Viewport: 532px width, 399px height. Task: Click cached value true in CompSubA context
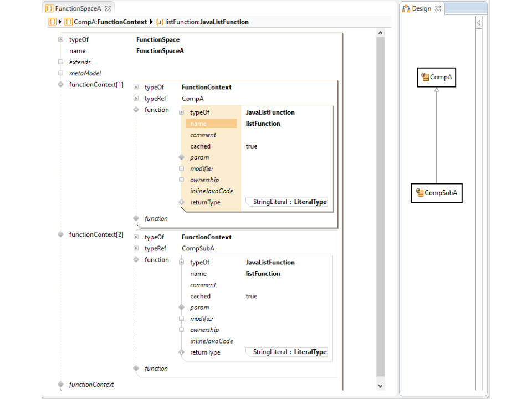coord(252,296)
